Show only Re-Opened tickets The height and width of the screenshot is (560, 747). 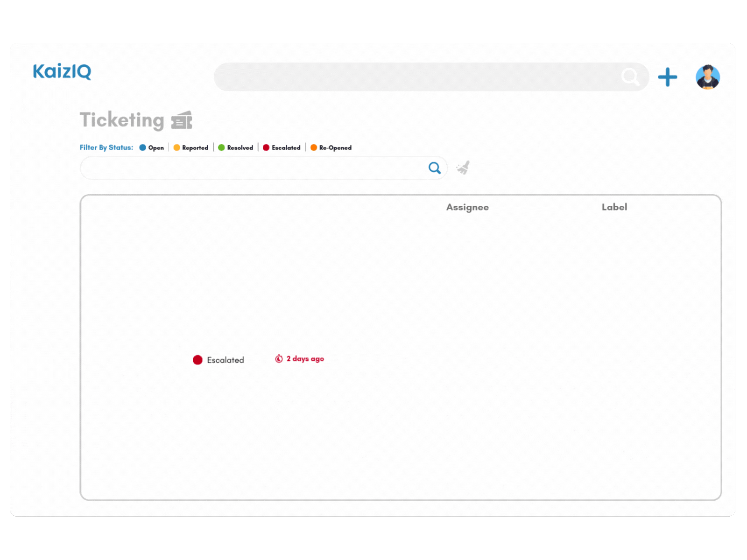click(331, 147)
